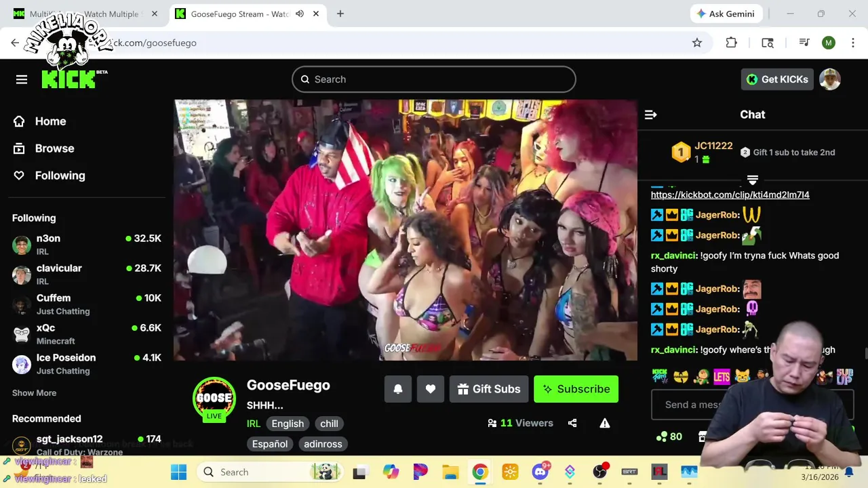
Task: Click the Windows taskbar search box
Action: point(270,472)
